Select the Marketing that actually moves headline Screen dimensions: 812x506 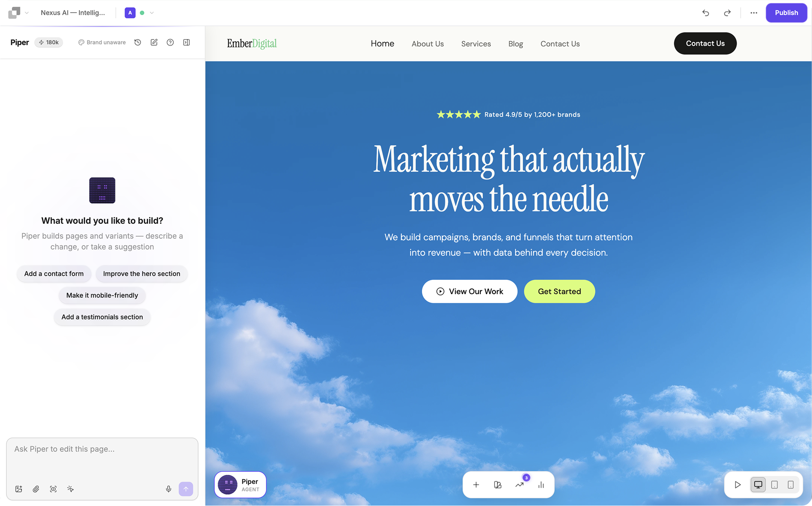coord(508,179)
